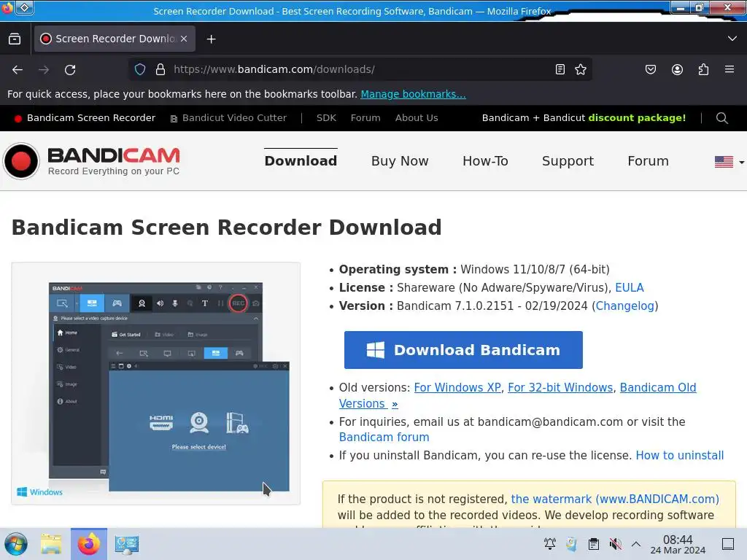Open Forum in the main navigation
The width and height of the screenshot is (747, 560).
point(648,161)
